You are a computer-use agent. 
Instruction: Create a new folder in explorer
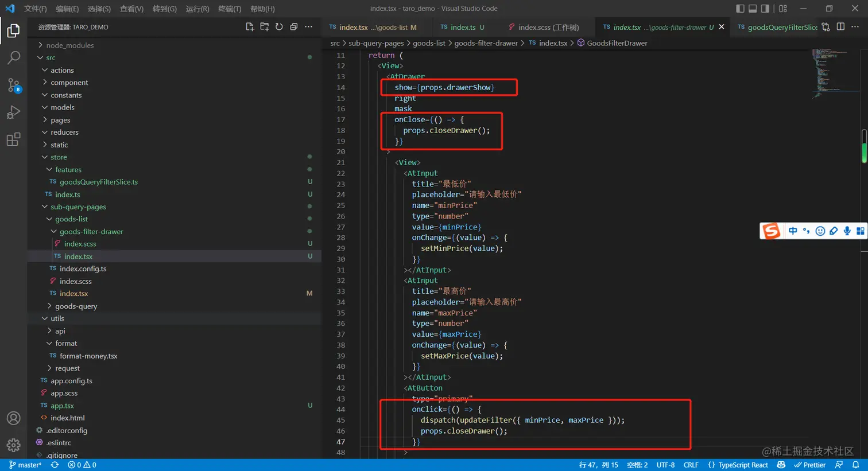click(x=265, y=27)
